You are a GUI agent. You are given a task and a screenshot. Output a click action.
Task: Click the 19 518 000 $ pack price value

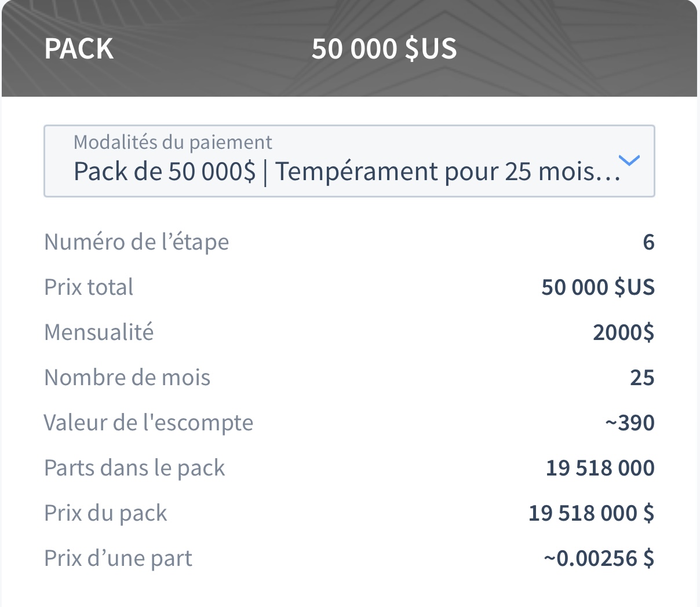tap(591, 513)
